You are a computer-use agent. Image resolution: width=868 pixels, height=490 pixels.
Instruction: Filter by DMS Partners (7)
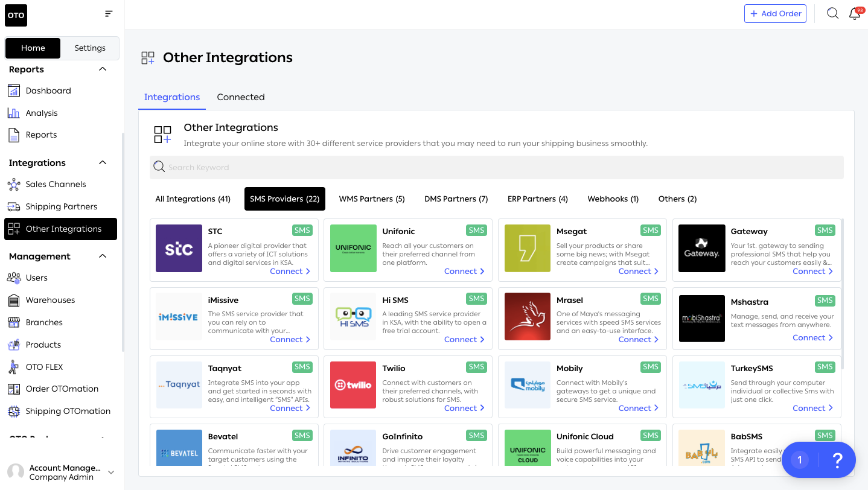pos(456,199)
